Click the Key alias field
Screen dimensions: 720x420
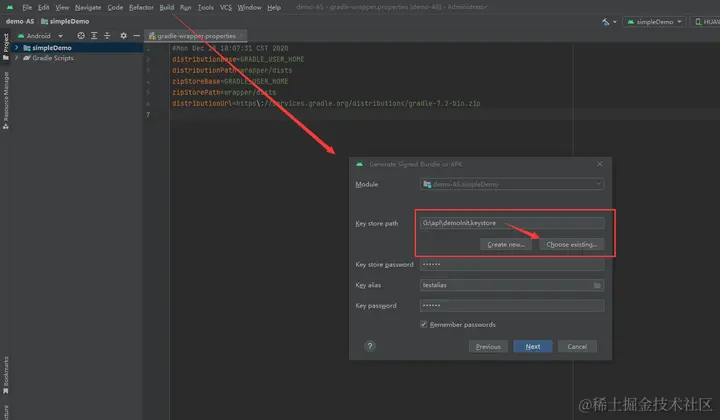coord(512,285)
